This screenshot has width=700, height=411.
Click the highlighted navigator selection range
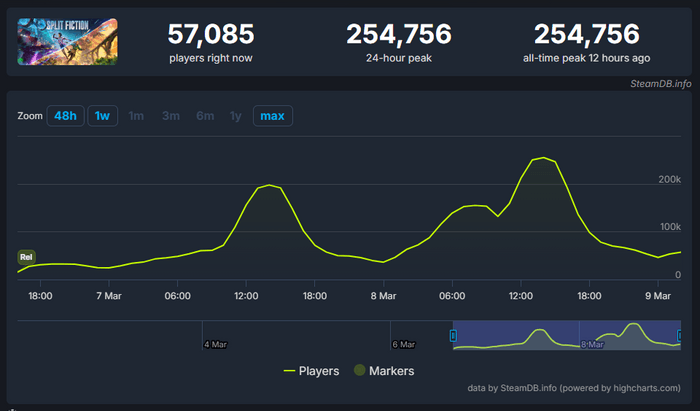pos(567,335)
